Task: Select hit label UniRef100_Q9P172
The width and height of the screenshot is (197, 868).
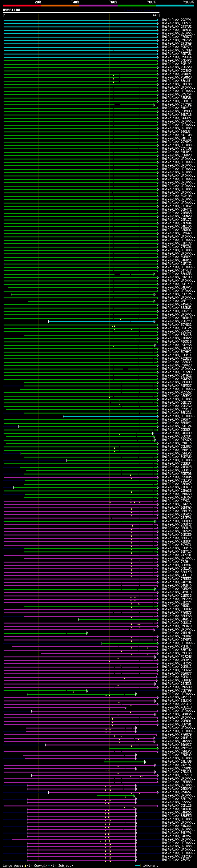Action: (x=177, y=220)
